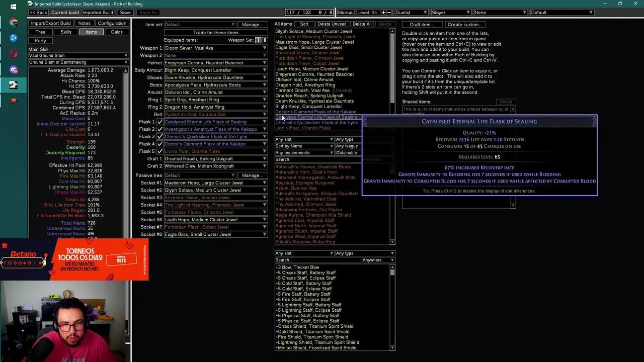Toggle the Flask 4 active checkbox
This screenshot has width=644, height=362.
pos(160,144)
